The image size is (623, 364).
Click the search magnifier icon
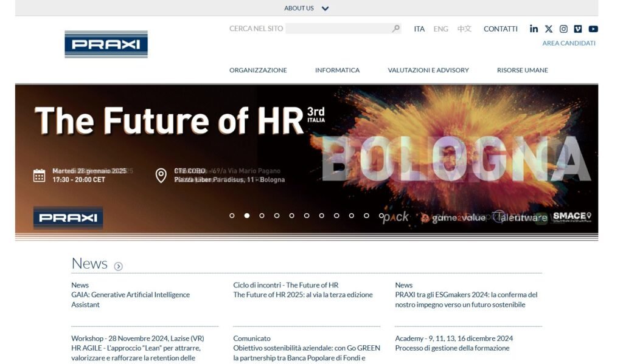(395, 29)
